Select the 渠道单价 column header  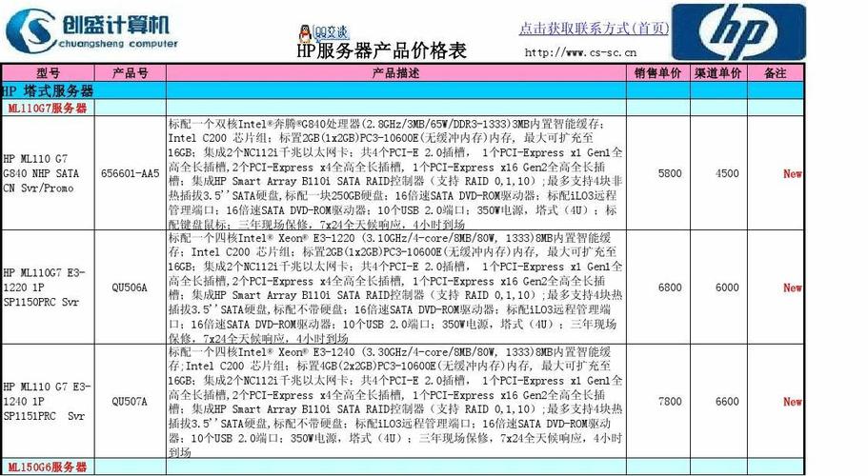(718, 73)
